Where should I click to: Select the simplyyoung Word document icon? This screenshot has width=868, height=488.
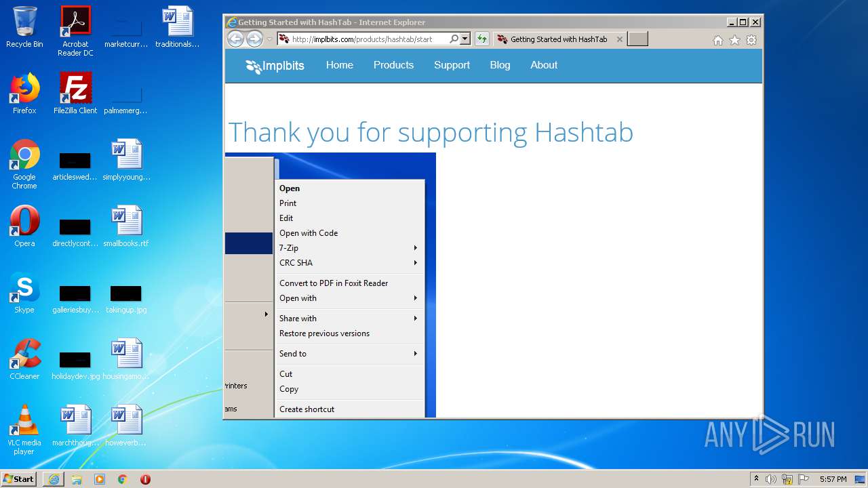pyautogui.click(x=126, y=160)
